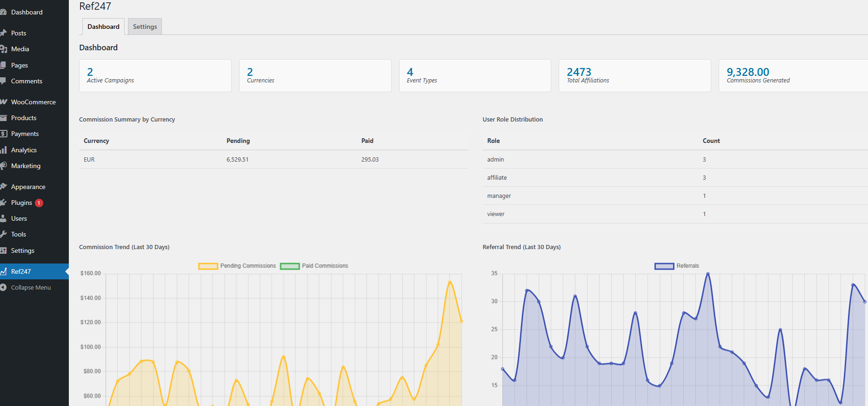Open the Posts menu
This screenshot has height=406, width=868.
tap(34, 33)
